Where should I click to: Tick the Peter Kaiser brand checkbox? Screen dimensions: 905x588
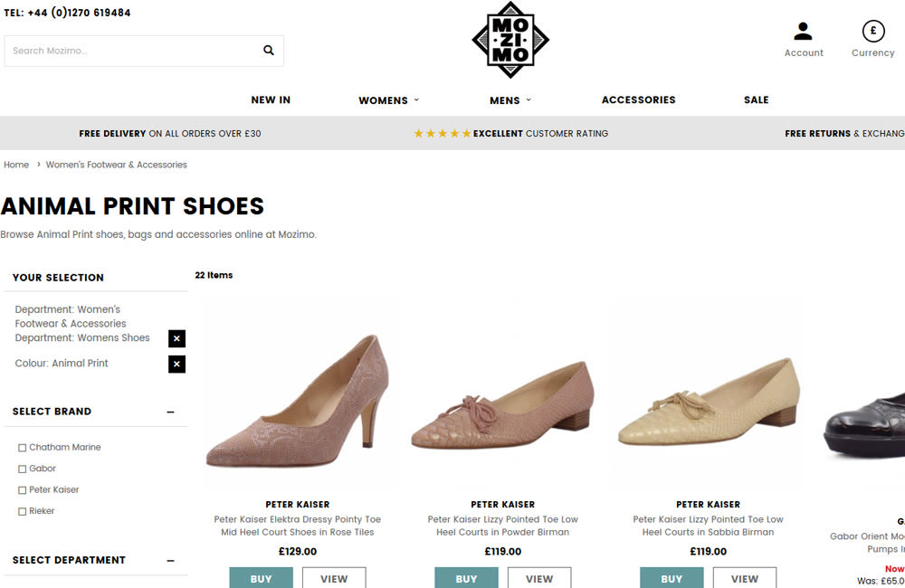22,490
